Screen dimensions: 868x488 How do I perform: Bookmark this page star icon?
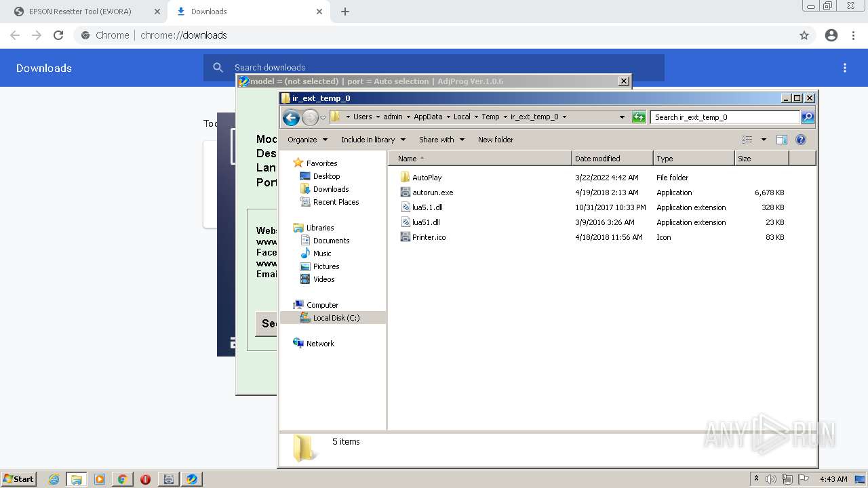coord(804,35)
